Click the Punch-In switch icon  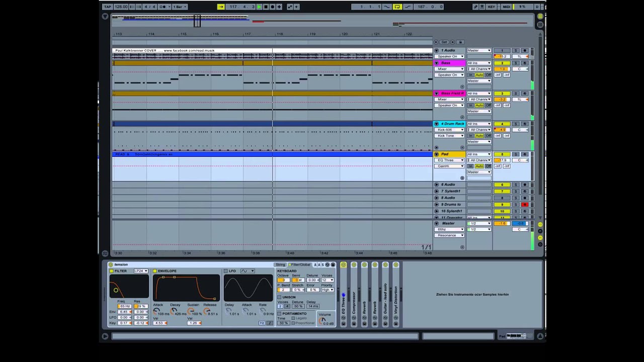pyautogui.click(x=387, y=7)
